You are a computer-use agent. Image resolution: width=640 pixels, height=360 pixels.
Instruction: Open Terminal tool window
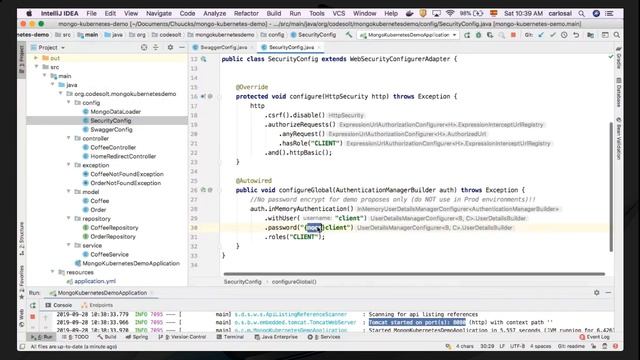tap(230, 337)
